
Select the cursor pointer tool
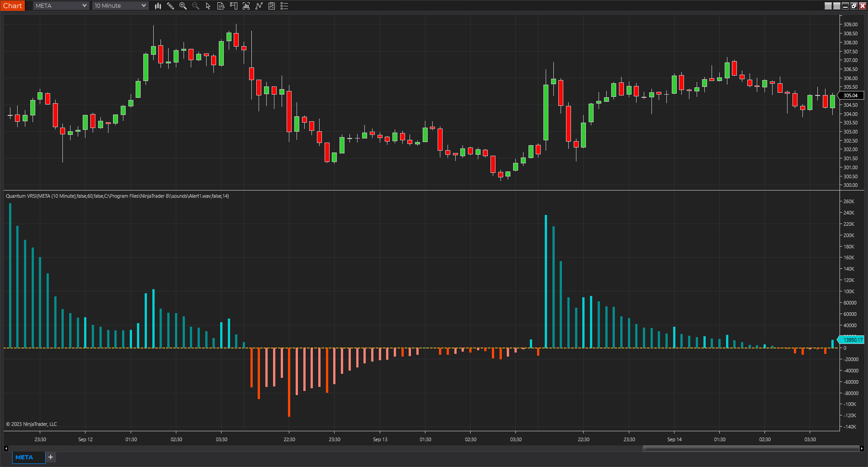pyautogui.click(x=208, y=6)
